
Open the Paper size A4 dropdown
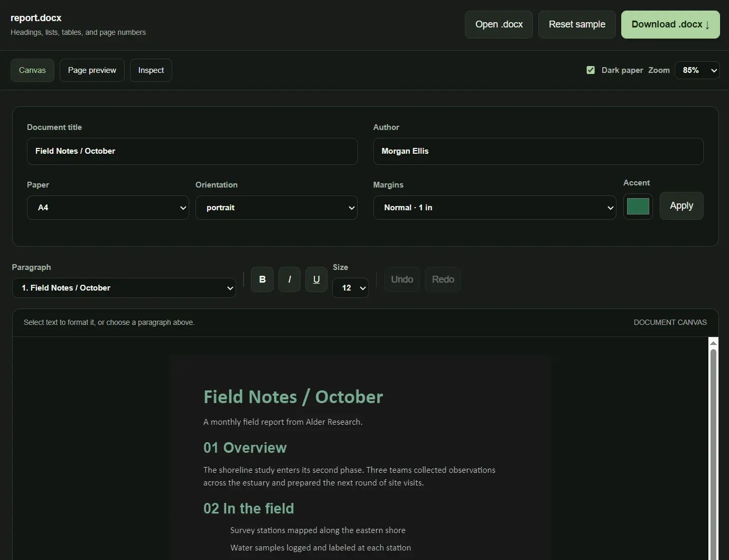[x=108, y=208]
